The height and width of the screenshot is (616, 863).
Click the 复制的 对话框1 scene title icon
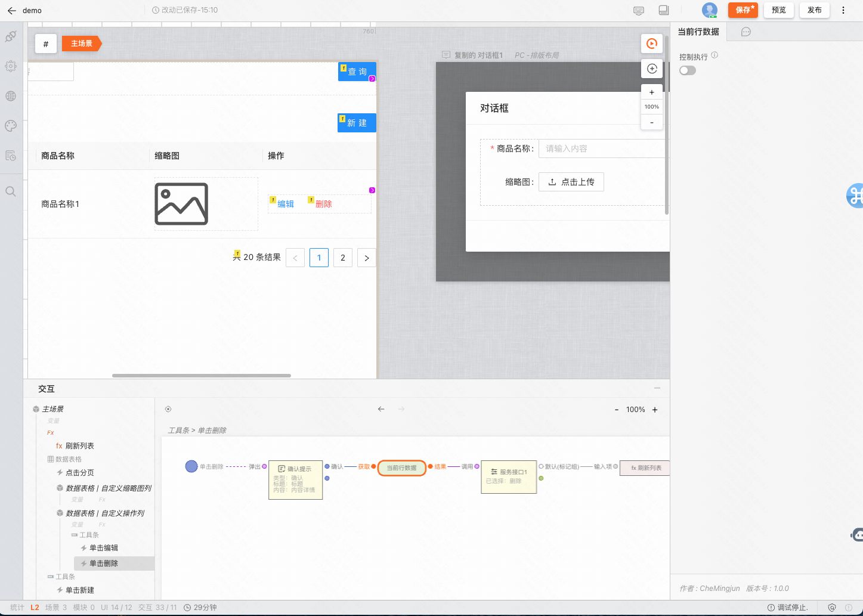[x=446, y=55]
